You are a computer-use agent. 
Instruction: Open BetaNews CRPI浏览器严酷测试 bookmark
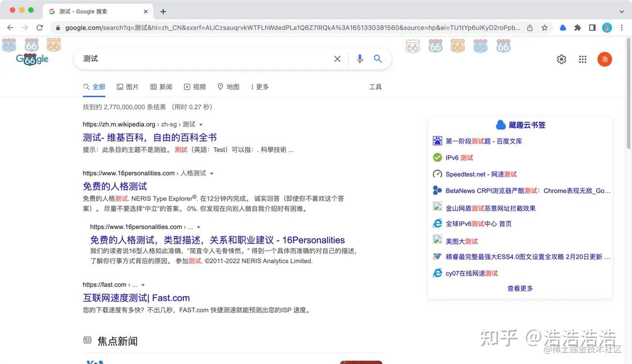coord(528,191)
